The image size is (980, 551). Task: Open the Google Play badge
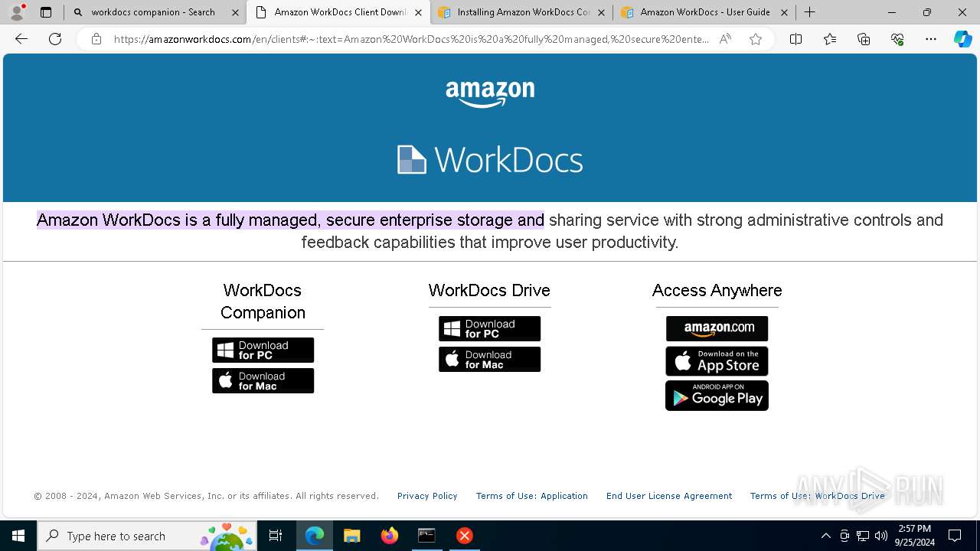(717, 396)
